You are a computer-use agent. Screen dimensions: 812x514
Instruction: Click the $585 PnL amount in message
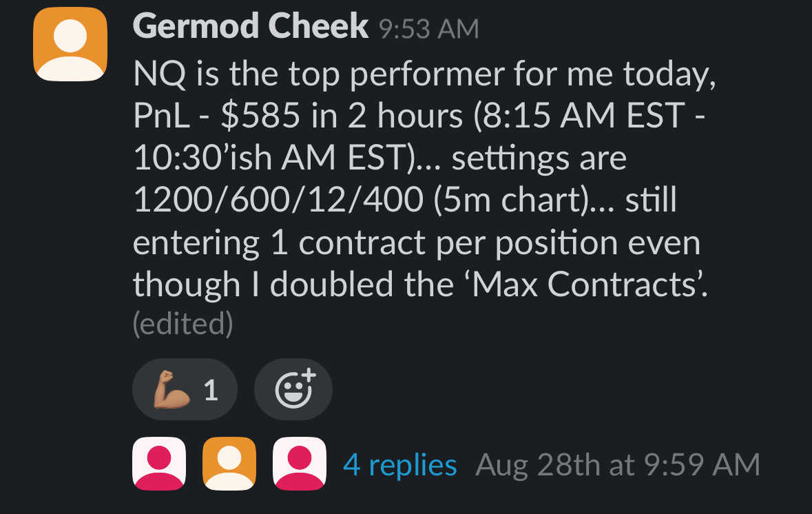coord(260,115)
